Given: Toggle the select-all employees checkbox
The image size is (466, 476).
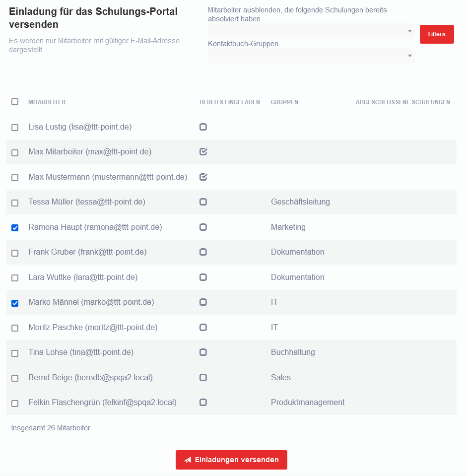Looking at the screenshot, I should (15, 102).
